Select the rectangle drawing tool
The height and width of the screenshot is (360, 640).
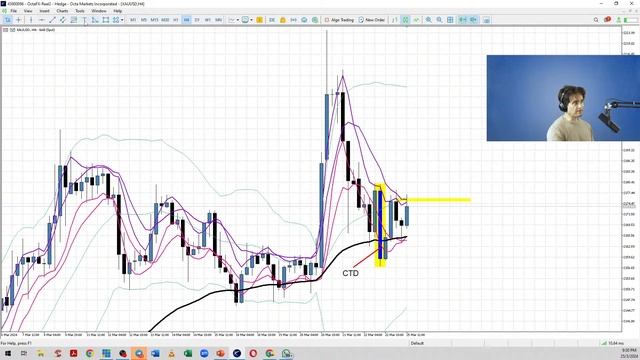(x=106, y=20)
